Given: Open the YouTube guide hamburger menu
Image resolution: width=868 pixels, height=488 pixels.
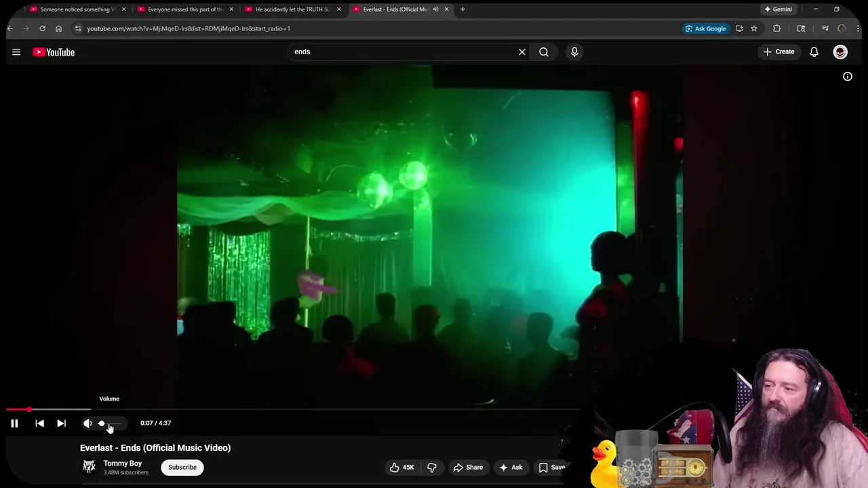Looking at the screenshot, I should (x=16, y=52).
